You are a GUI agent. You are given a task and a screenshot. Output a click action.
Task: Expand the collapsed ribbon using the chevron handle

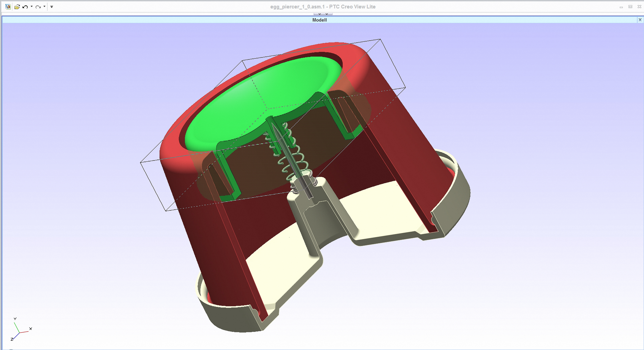pos(323,14)
